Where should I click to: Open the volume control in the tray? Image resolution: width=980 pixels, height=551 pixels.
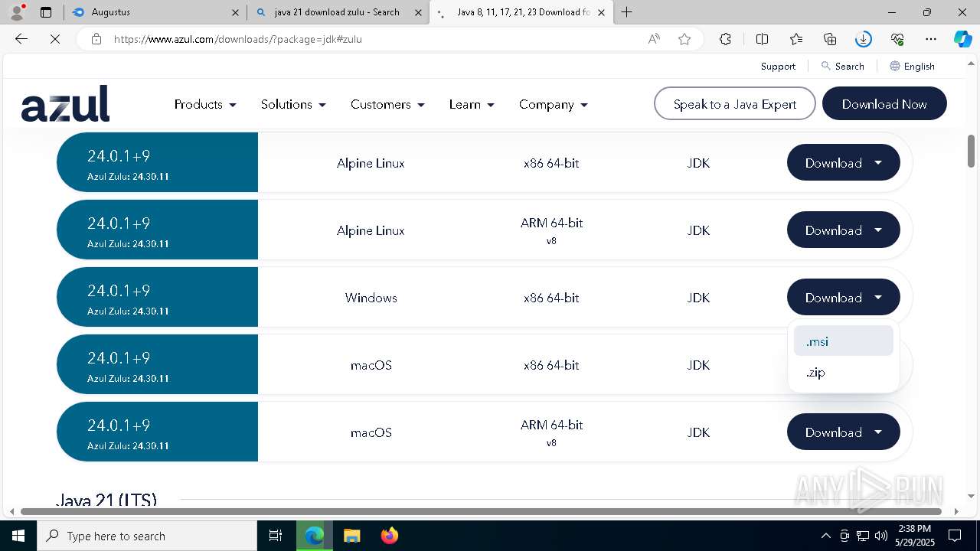(x=881, y=536)
